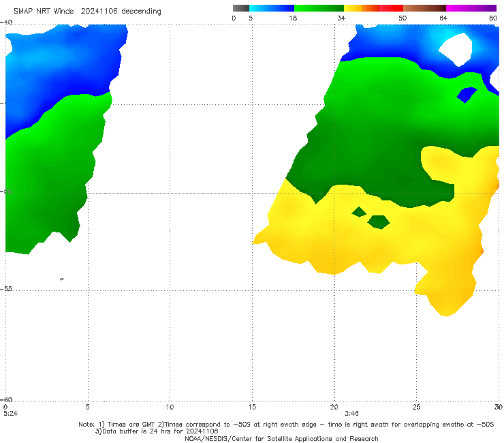Click the latitude label '-60'

click(x=6, y=399)
